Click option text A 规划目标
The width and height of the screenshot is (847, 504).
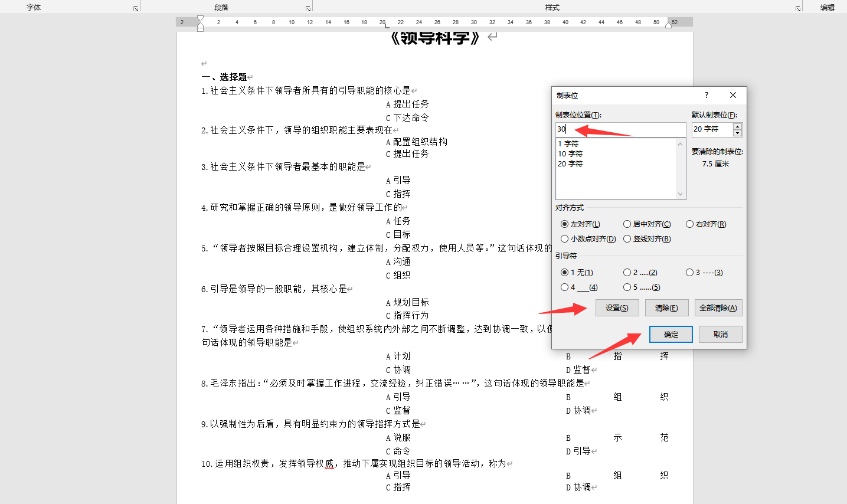coord(407,303)
